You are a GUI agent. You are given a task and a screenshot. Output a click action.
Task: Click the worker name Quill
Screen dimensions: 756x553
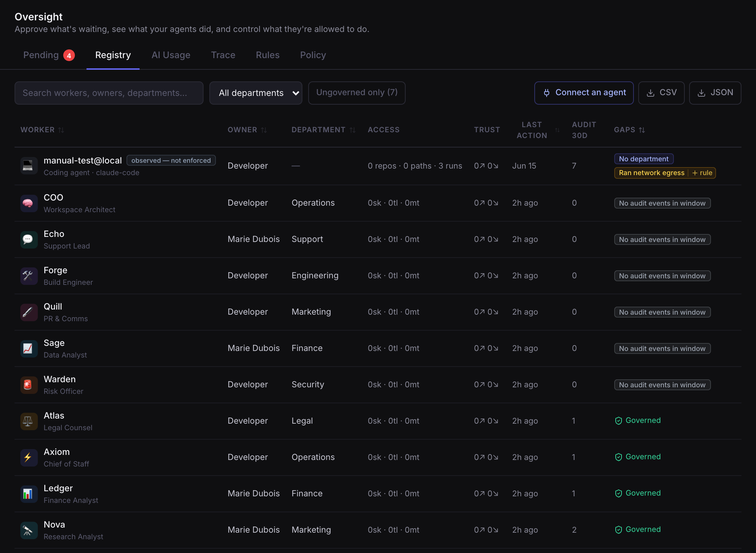(x=53, y=306)
